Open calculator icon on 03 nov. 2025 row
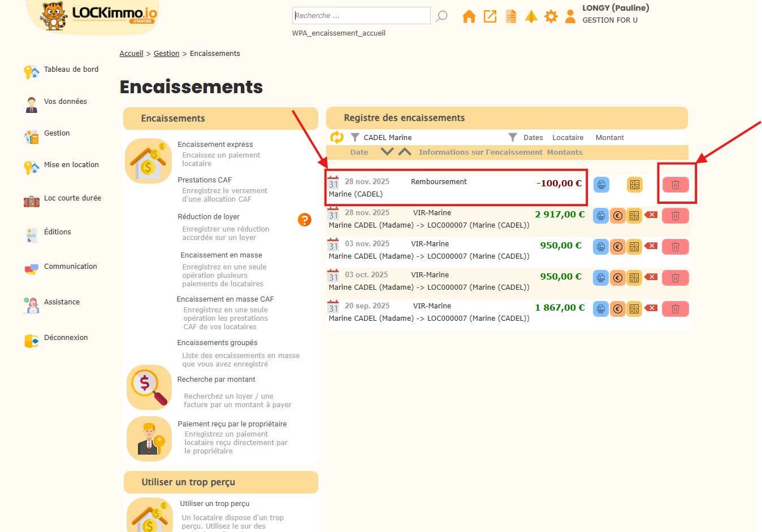 634,247
